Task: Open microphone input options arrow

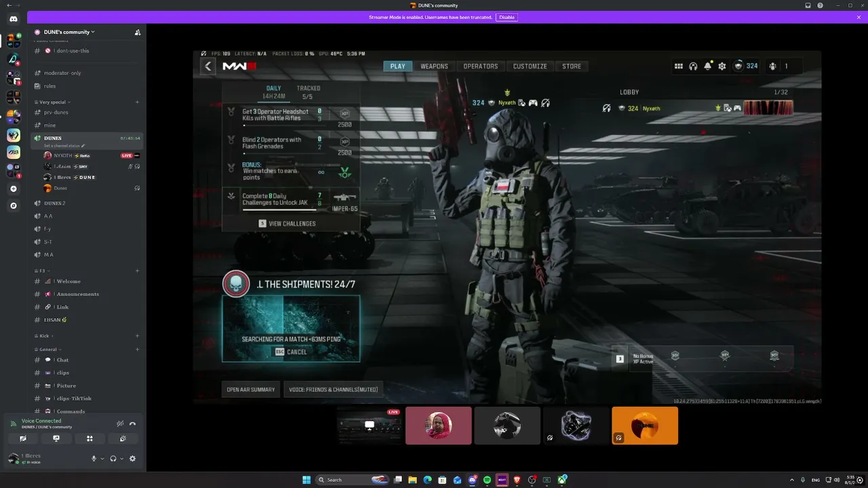Action: [102, 459]
